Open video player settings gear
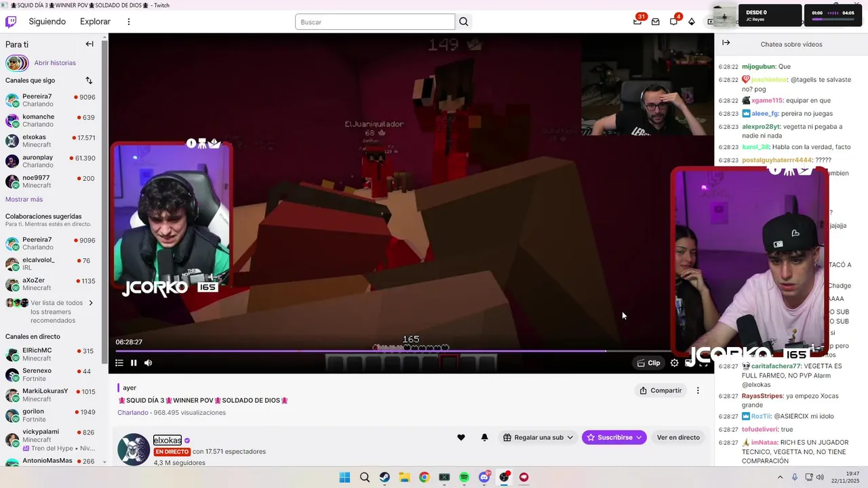This screenshot has height=488, width=868. click(674, 363)
